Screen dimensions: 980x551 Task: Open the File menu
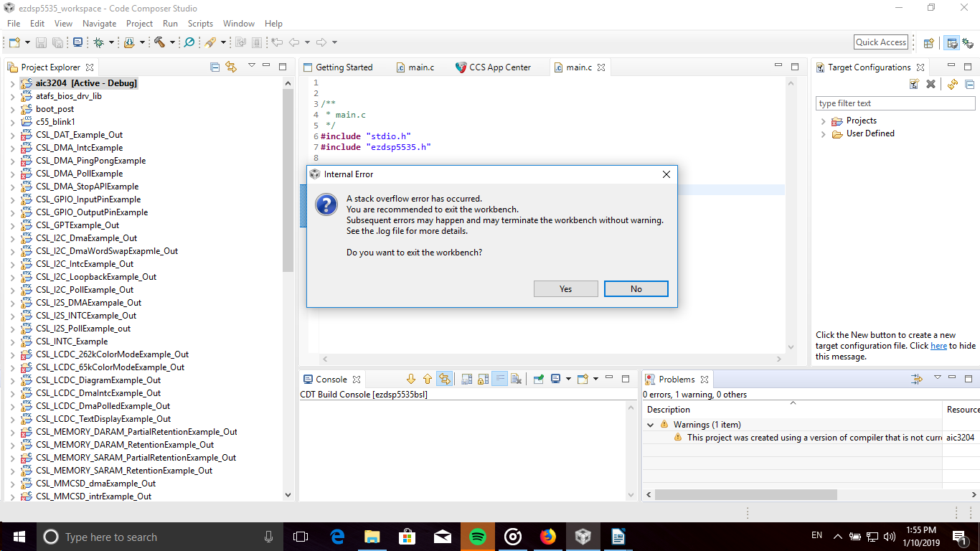(x=14, y=23)
